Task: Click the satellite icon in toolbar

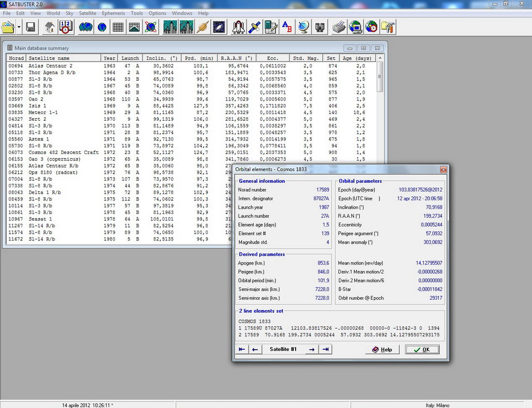Action: tap(255, 27)
